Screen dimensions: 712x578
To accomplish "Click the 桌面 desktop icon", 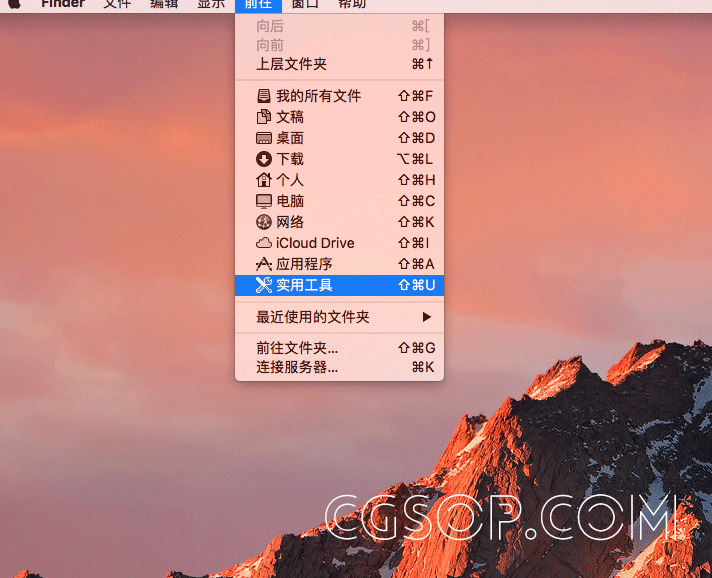I will click(264, 138).
